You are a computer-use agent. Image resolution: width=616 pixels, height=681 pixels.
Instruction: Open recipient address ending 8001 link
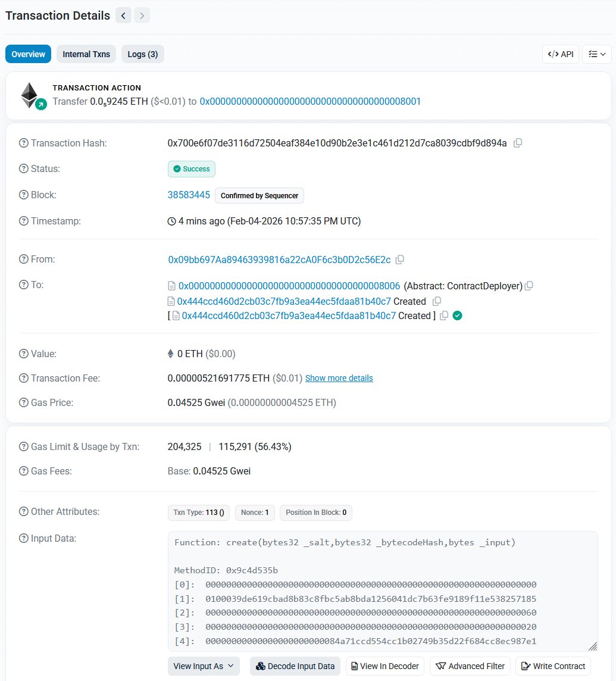tap(310, 101)
